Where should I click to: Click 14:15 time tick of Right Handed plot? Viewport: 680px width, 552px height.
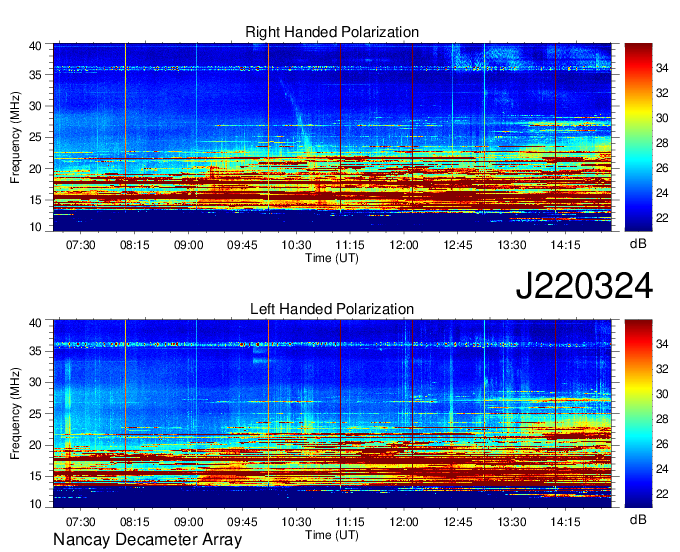tap(566, 245)
